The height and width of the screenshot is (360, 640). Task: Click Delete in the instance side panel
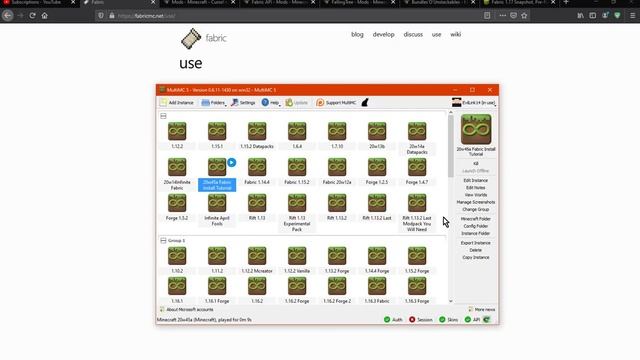[476, 250]
